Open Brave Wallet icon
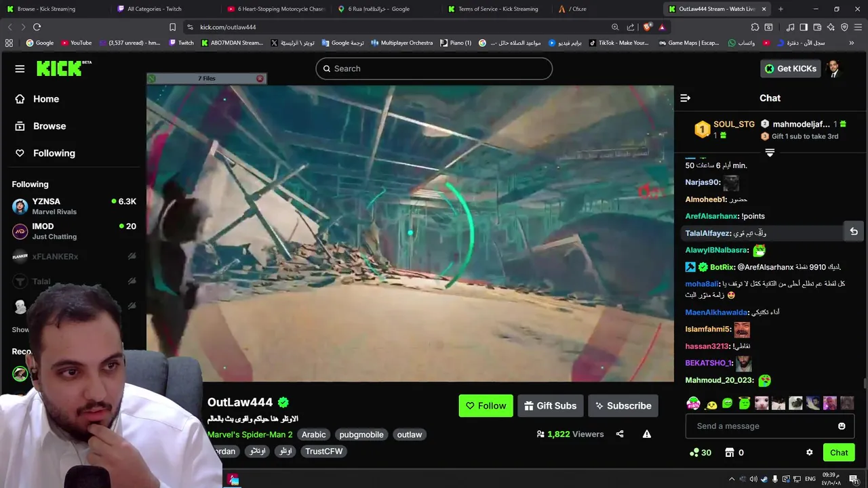Image resolution: width=868 pixels, height=488 pixels. point(817,27)
